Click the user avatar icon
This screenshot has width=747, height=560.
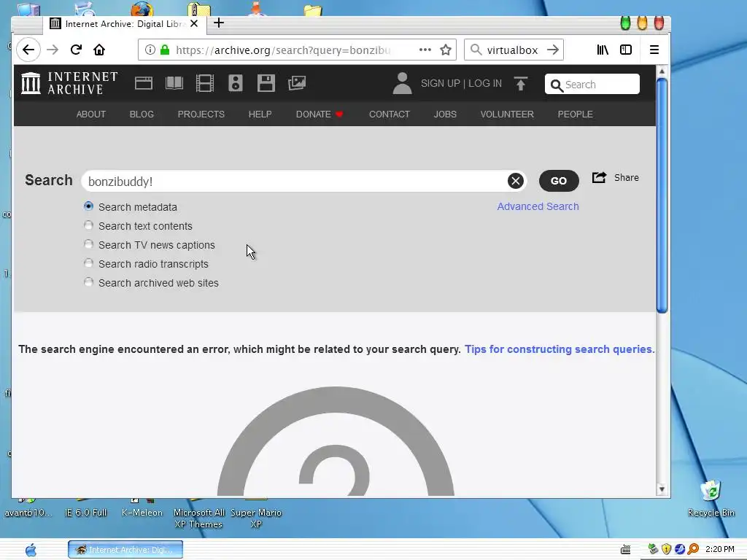[x=402, y=83]
